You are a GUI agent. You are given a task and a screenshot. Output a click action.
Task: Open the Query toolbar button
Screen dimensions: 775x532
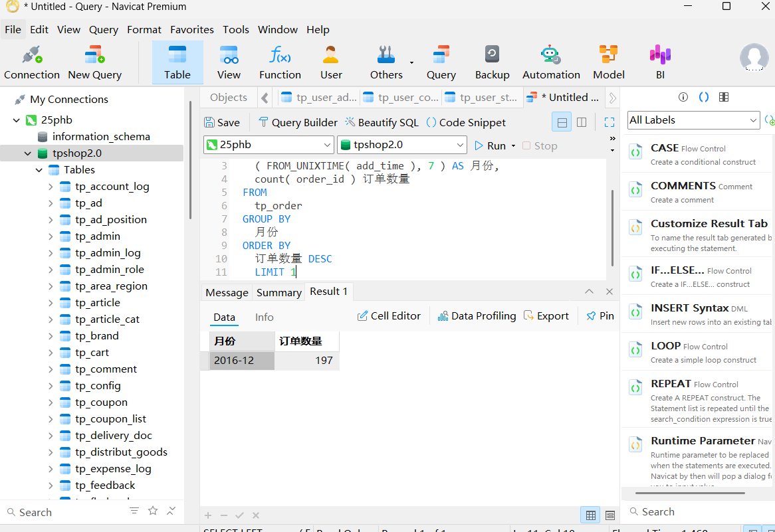click(x=441, y=62)
